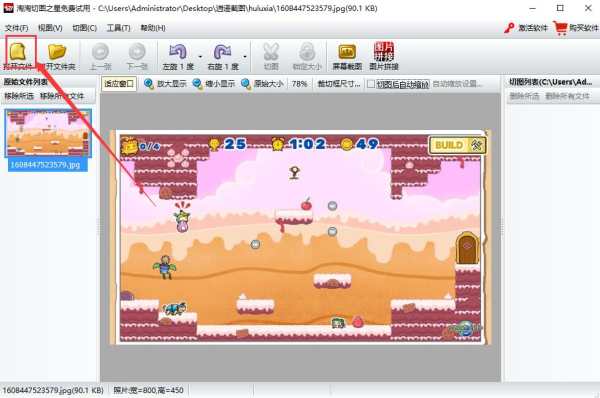The image size is (600, 398).
Task: Click the zoom out (缩小显示) magnifier
Action: click(x=197, y=83)
